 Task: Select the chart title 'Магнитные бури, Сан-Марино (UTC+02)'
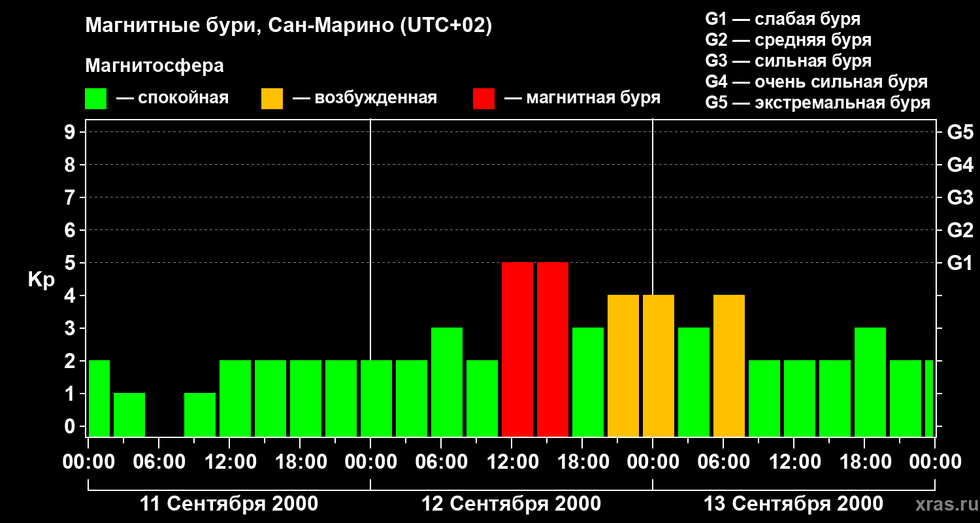pyautogui.click(x=288, y=27)
